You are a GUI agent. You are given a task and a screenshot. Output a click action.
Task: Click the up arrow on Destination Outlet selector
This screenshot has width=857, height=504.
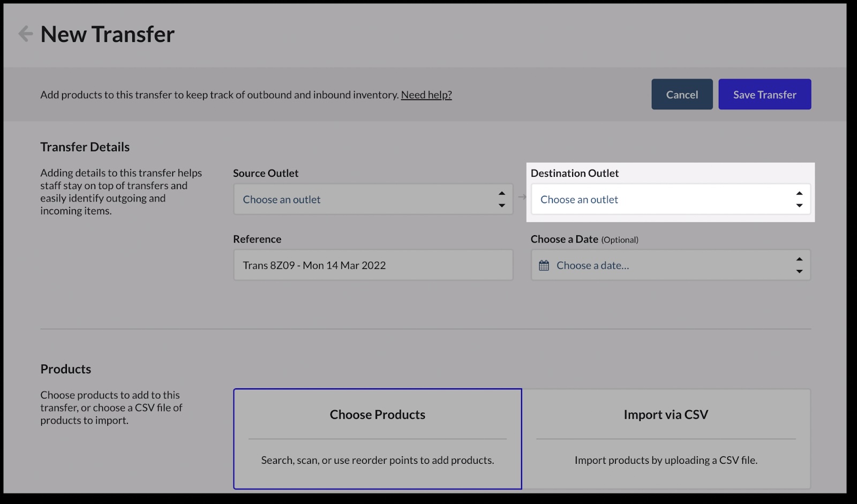pos(799,193)
